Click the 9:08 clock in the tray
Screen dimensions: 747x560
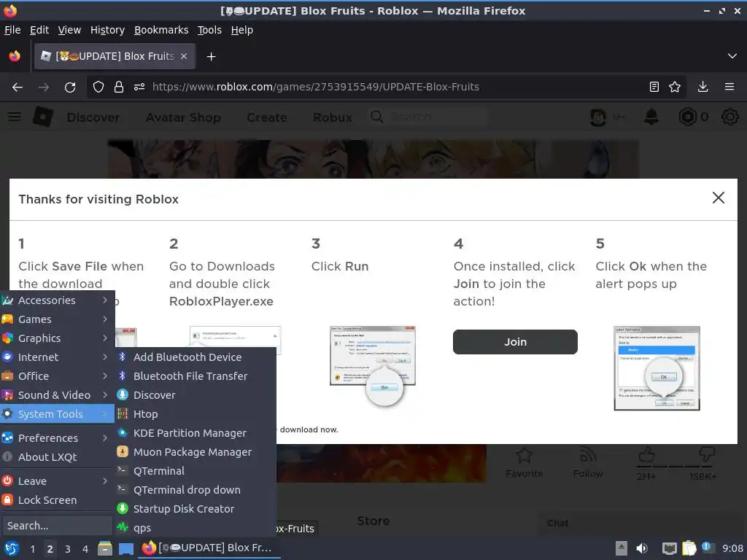[732, 549]
